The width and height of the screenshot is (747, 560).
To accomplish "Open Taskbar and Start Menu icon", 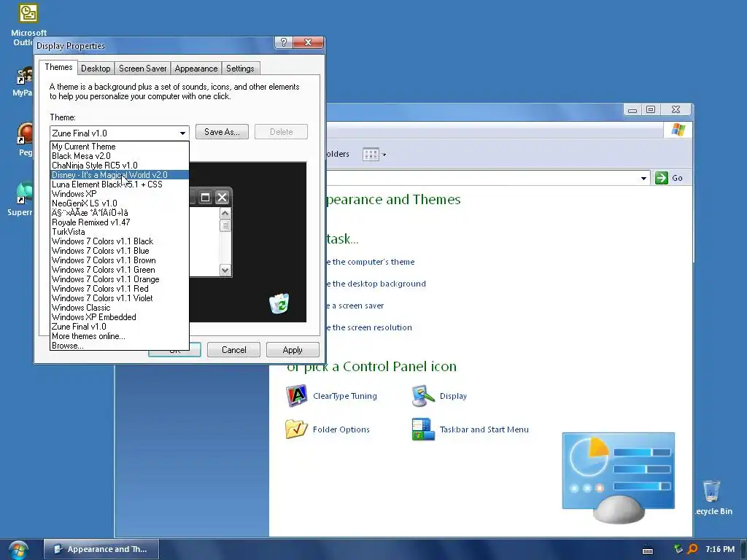I will pyautogui.click(x=423, y=429).
